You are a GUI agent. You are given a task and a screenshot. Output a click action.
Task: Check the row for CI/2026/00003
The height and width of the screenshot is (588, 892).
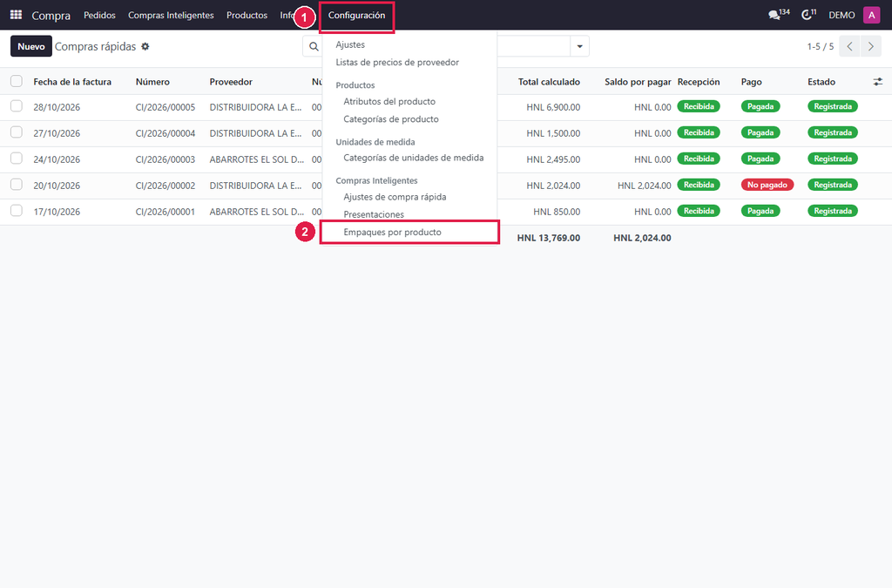(x=17, y=159)
